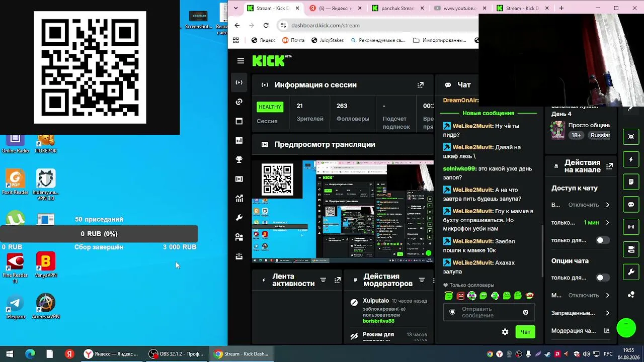Pop out the Session Information panel

(x=421, y=85)
